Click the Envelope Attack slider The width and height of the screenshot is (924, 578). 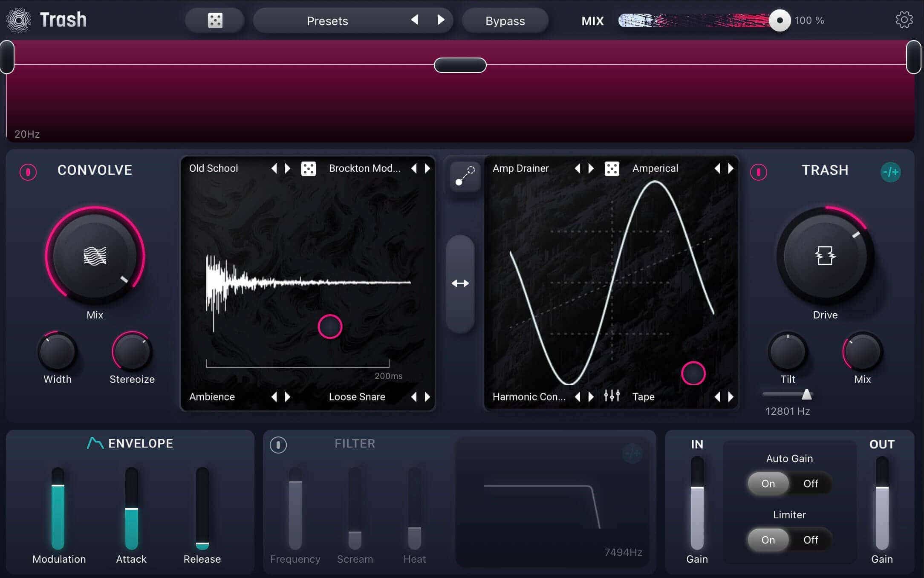tap(131, 509)
